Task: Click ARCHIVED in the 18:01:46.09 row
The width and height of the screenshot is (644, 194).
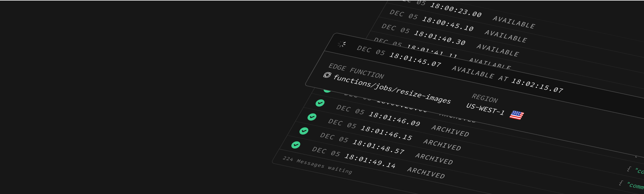Action: click(450, 131)
